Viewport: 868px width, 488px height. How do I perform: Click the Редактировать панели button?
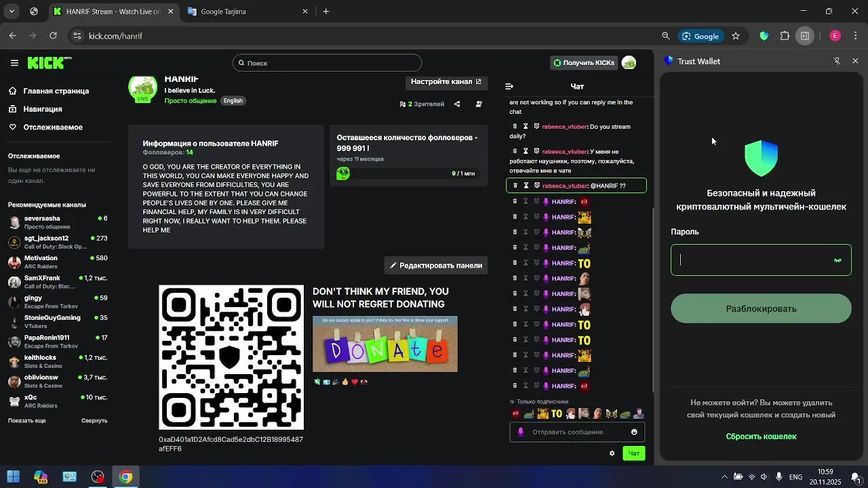[435, 266]
